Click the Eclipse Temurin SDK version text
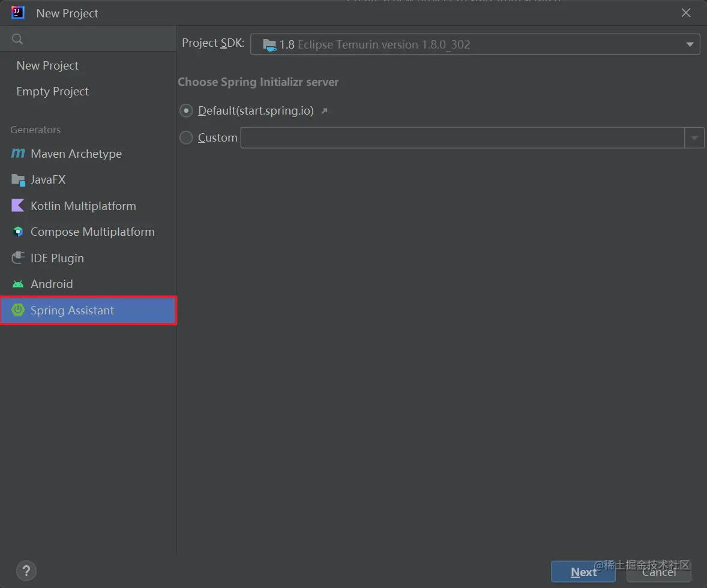The image size is (707, 588). click(384, 44)
